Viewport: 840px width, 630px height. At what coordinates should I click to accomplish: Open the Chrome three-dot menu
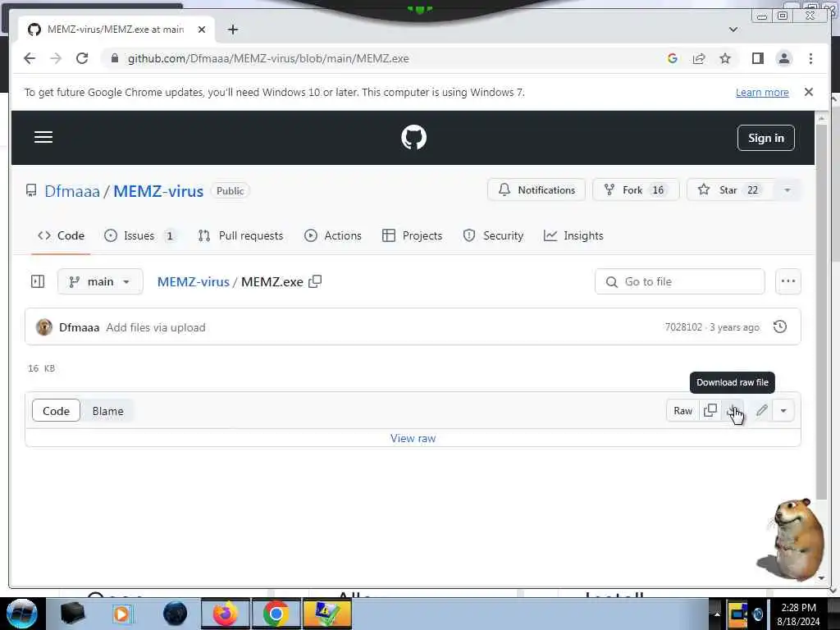coord(810,58)
